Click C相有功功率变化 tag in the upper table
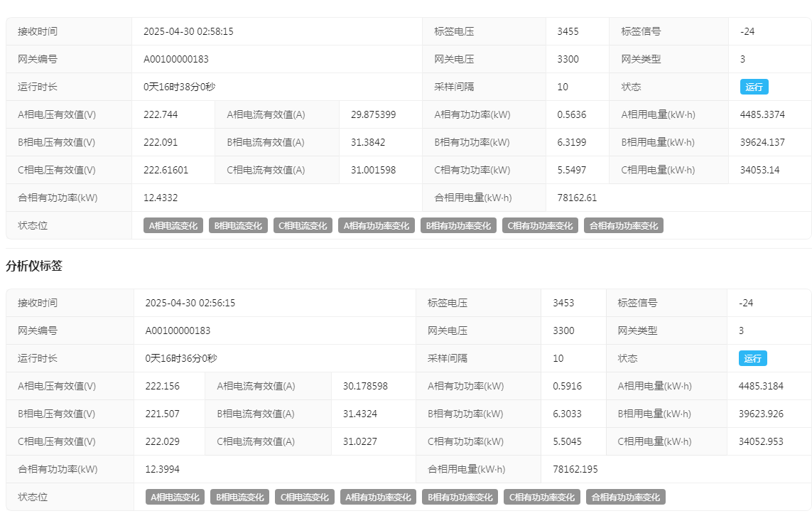Image resolution: width=812 pixels, height=516 pixels. pyautogui.click(x=540, y=226)
